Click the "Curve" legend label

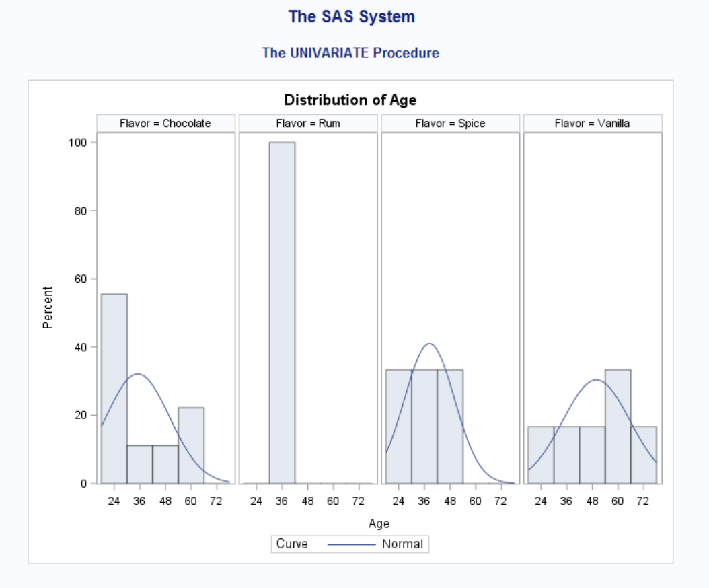point(292,544)
